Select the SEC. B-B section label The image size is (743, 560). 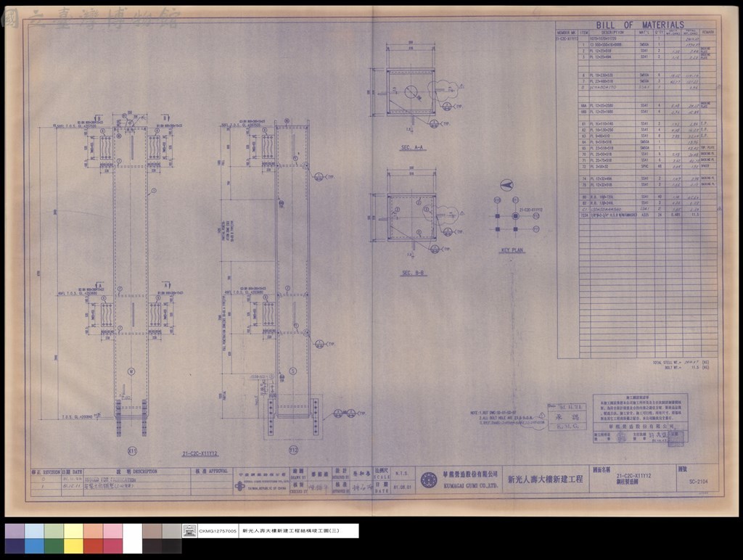[413, 273]
